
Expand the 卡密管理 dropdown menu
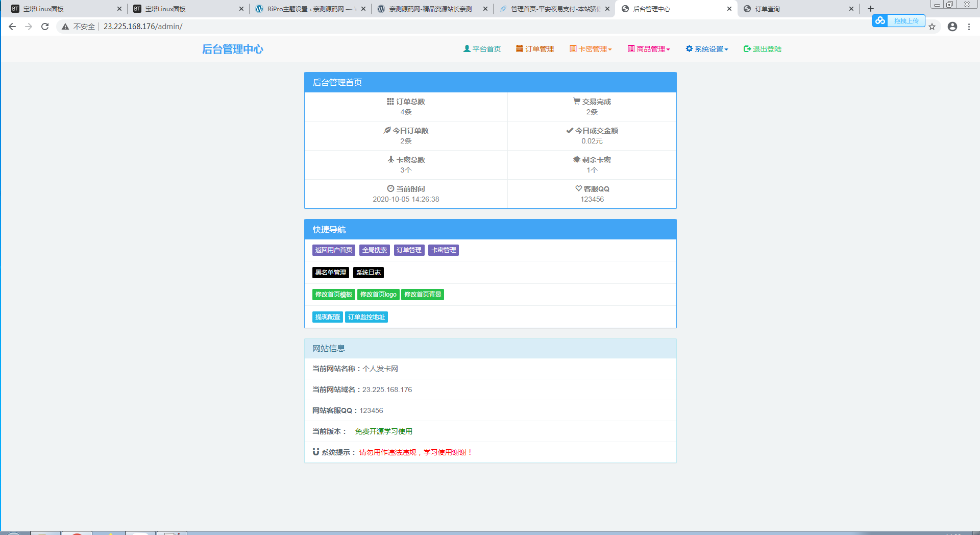coord(591,49)
